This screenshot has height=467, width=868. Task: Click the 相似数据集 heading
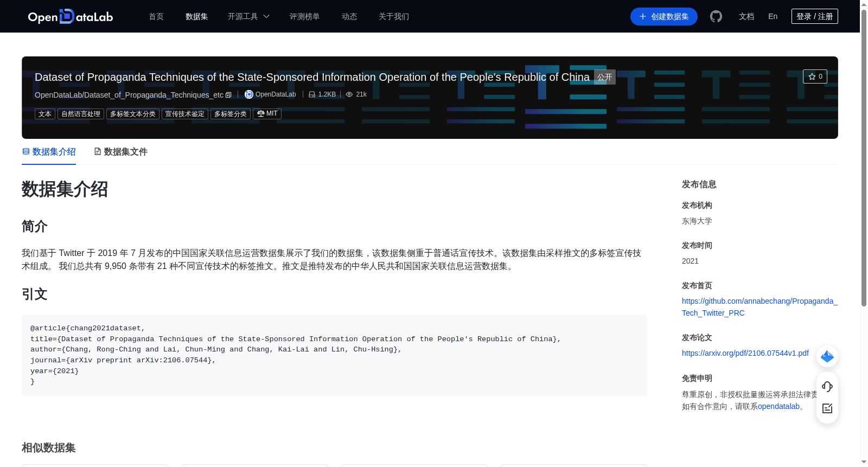49,448
